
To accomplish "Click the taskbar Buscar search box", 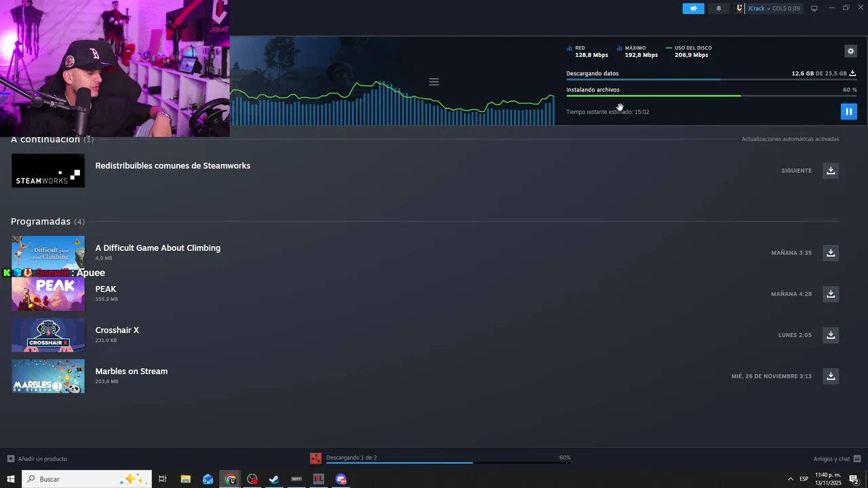I will click(87, 479).
